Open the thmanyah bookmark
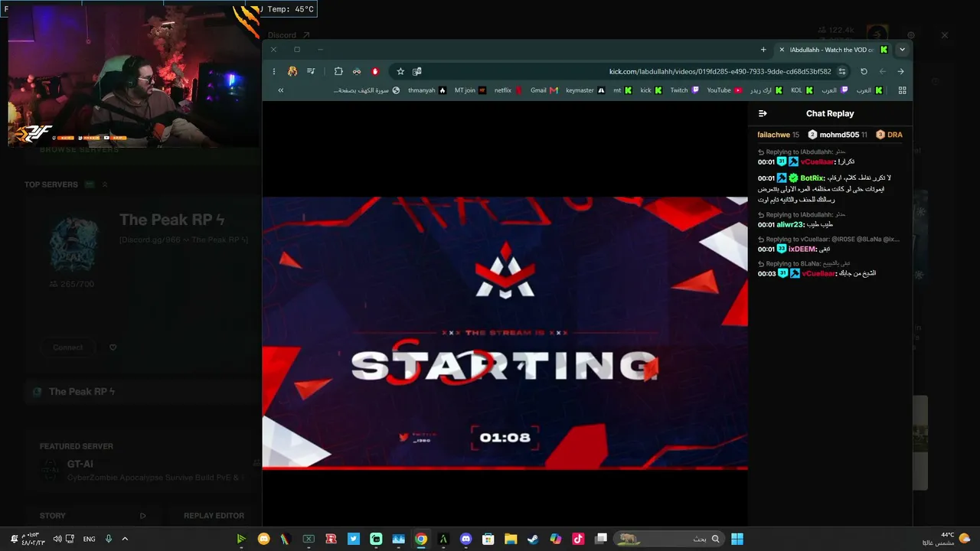The image size is (980, 551). coord(427,90)
